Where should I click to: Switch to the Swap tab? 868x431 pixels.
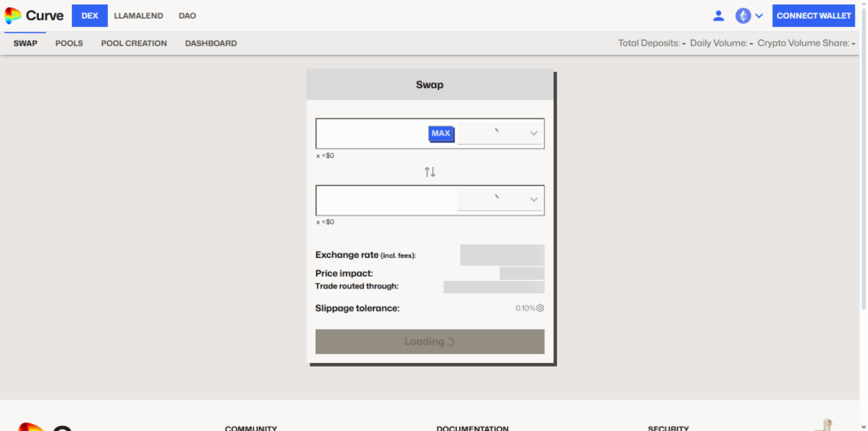pyautogui.click(x=25, y=43)
